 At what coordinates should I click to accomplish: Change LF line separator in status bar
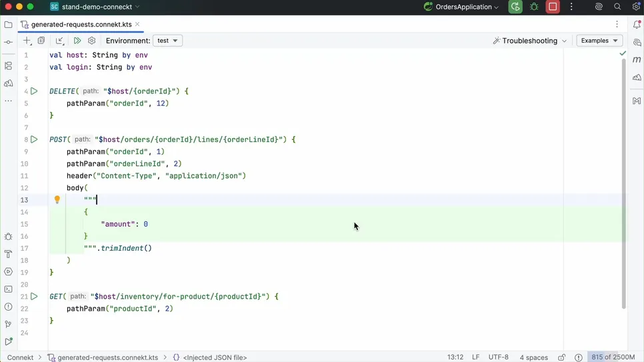click(x=475, y=357)
